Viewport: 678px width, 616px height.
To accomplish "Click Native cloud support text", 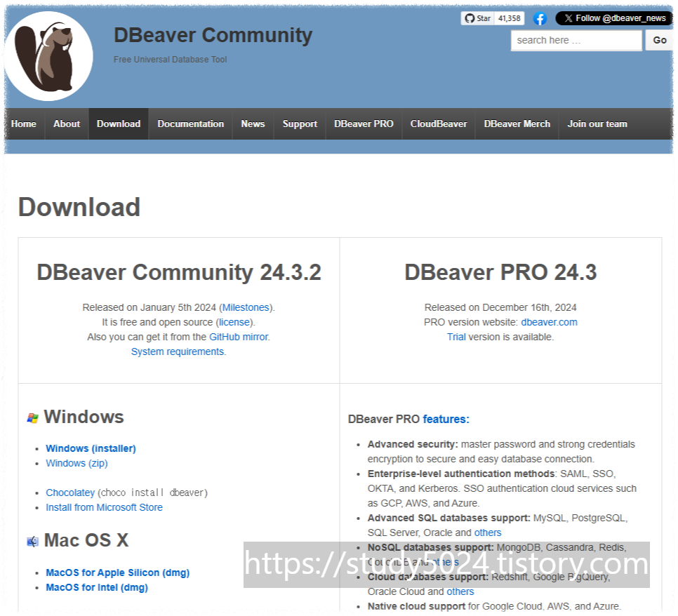I will 416,606.
